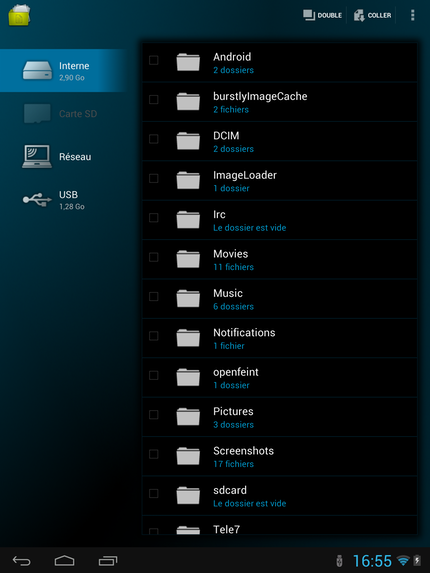Image resolution: width=430 pixels, height=573 pixels.
Task: Click the '6 dossiers' label under Music
Action: 233,307
